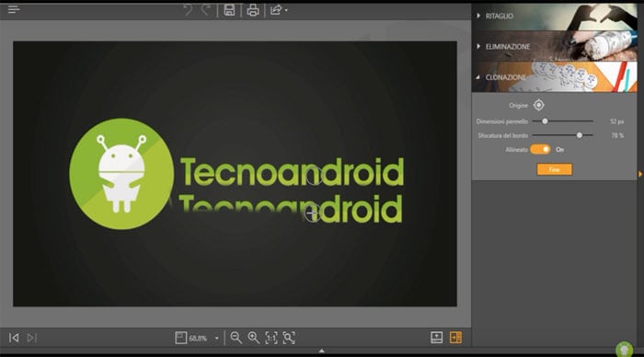The width and height of the screenshot is (644, 357).
Task: Toggle the Allineato switch off
Action: coord(540,150)
